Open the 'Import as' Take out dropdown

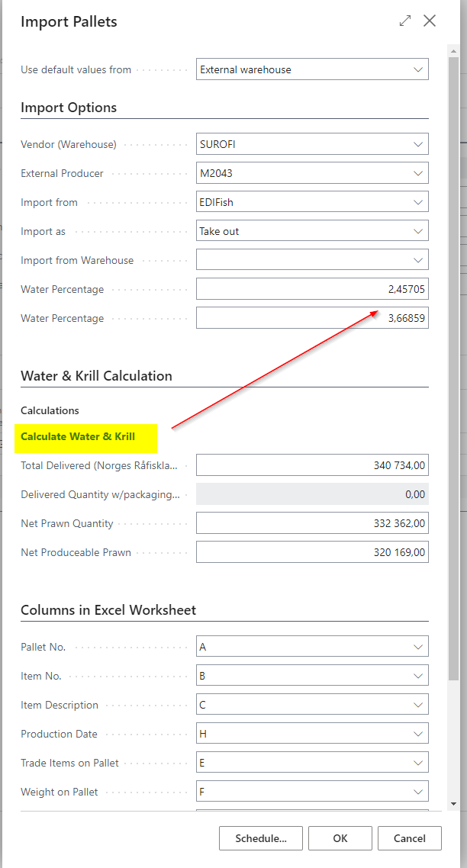418,231
